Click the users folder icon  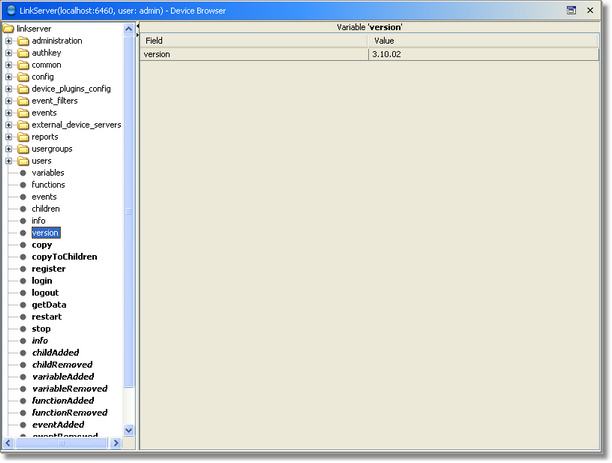click(23, 161)
